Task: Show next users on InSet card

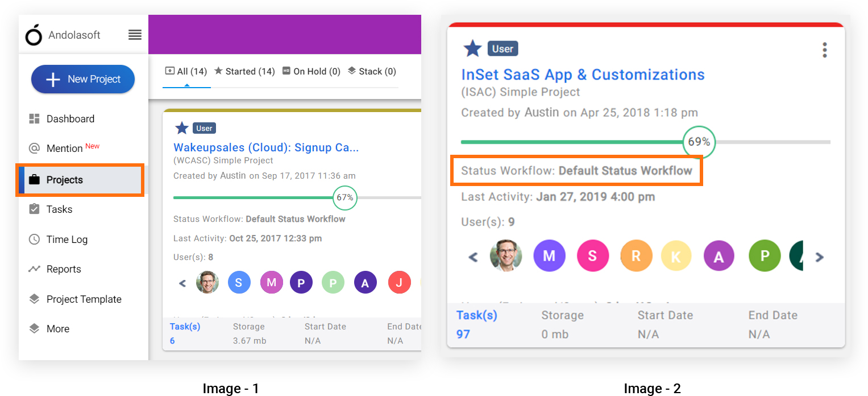Action: (819, 257)
